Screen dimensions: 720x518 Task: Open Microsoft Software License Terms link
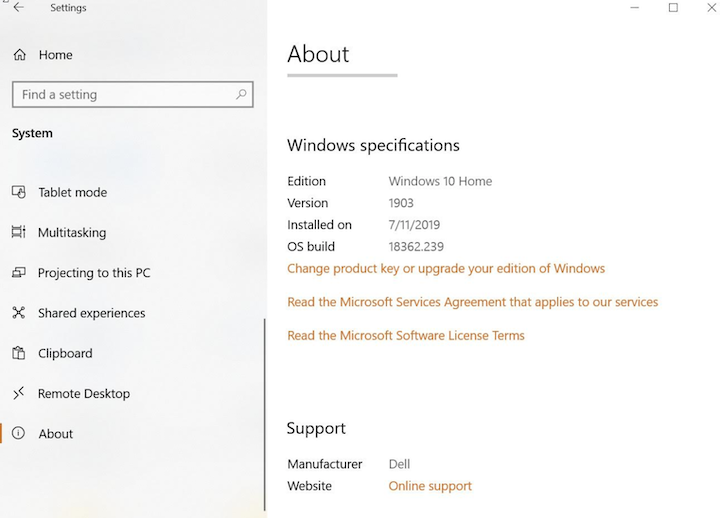[x=406, y=335]
